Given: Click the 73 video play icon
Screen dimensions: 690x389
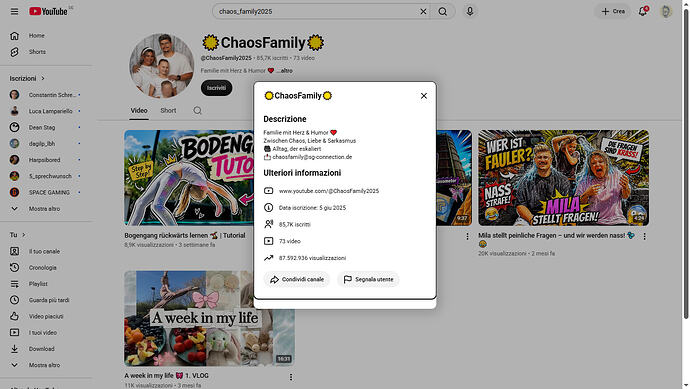Looking at the screenshot, I should tap(268, 241).
